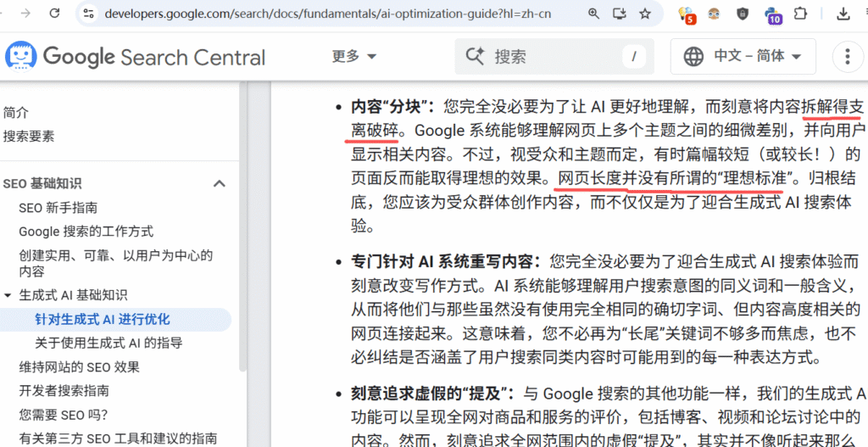Screen dimensions: 868x447
Task: Open 维持网站的 SEO 效果 sidebar link
Action: pos(79,366)
